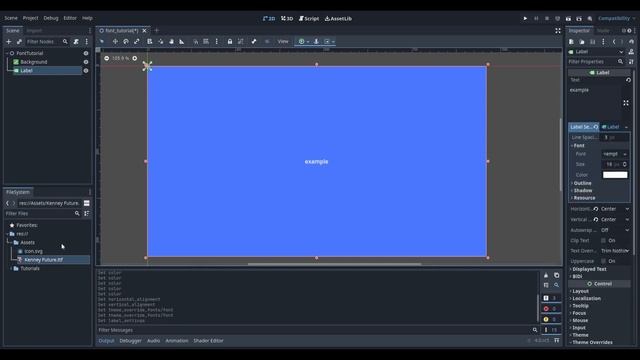Run the project with Play button
Screen dimensions: 640x360
pos(525,18)
